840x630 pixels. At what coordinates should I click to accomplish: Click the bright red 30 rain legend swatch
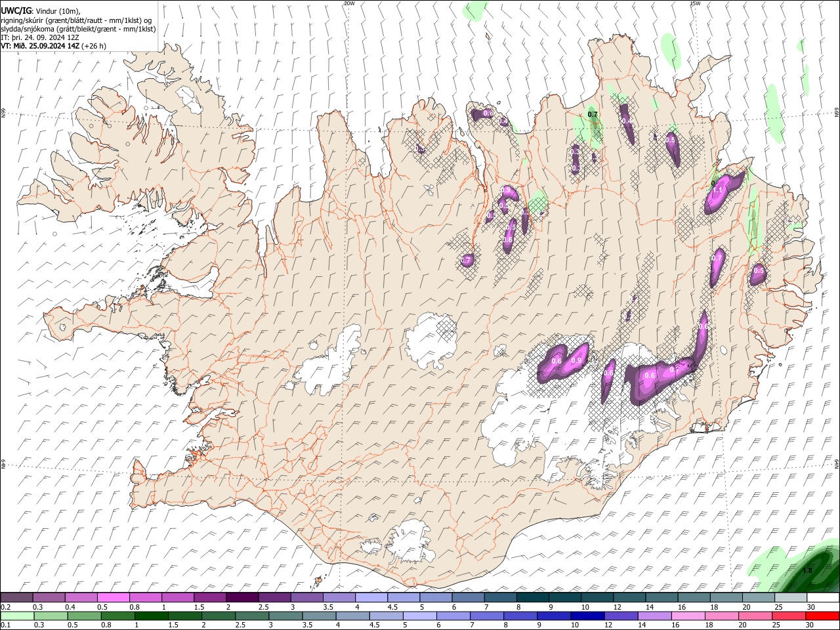click(x=822, y=616)
